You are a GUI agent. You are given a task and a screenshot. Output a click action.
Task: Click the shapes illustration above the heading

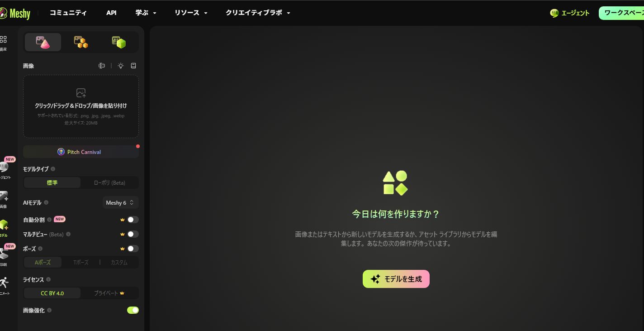point(395,183)
